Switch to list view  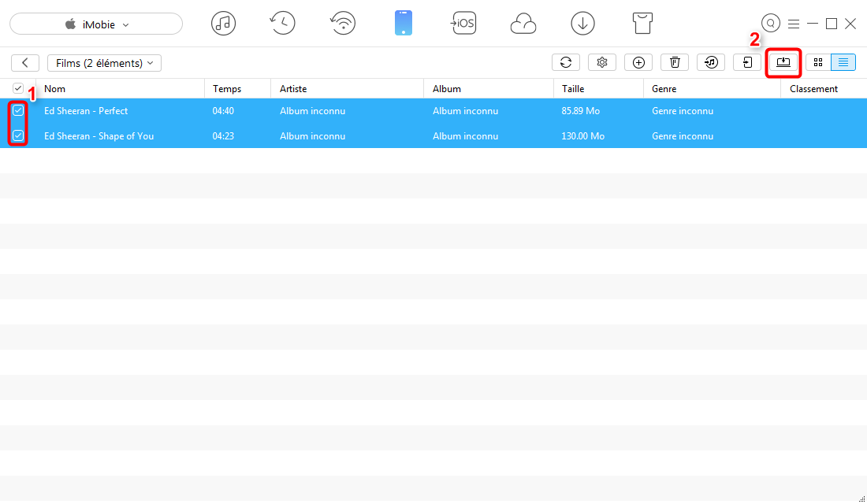tap(843, 62)
